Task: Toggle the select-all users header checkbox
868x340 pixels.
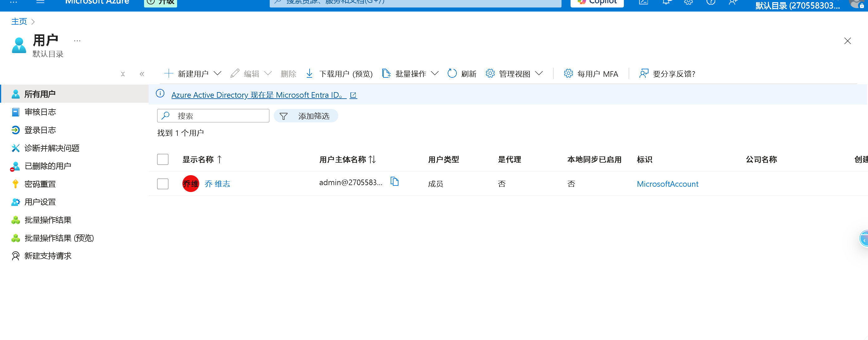Action: (x=163, y=160)
